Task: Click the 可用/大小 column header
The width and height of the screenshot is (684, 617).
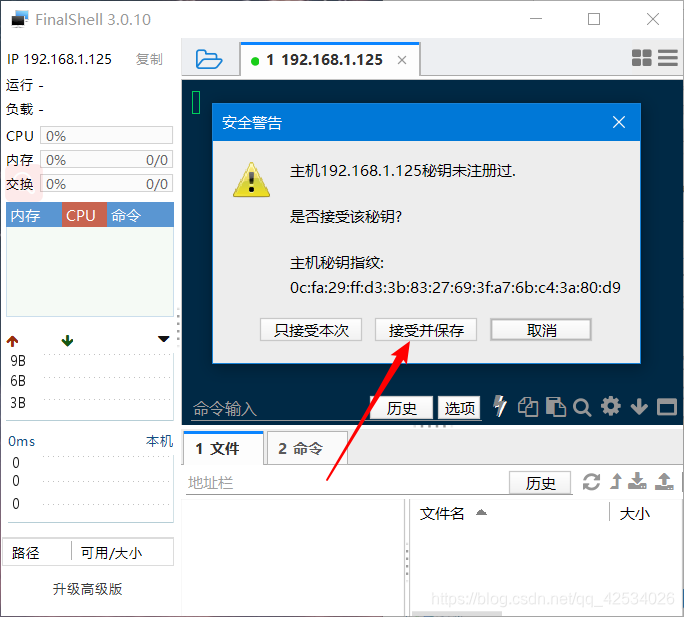Action: point(122,552)
